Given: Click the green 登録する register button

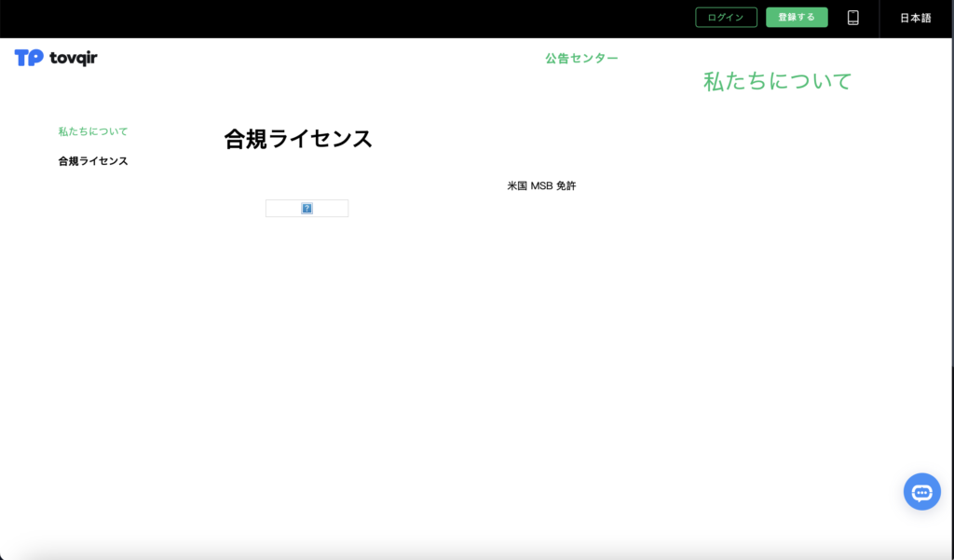Looking at the screenshot, I should click(x=797, y=18).
